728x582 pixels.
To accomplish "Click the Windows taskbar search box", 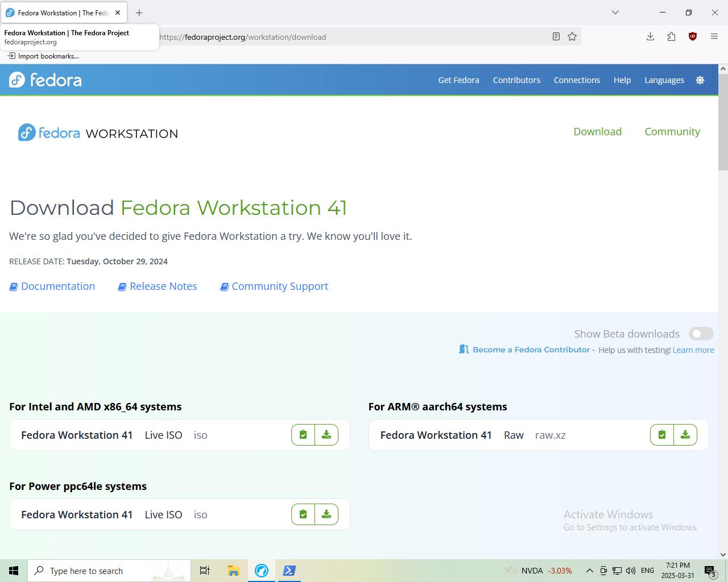I will pyautogui.click(x=109, y=571).
